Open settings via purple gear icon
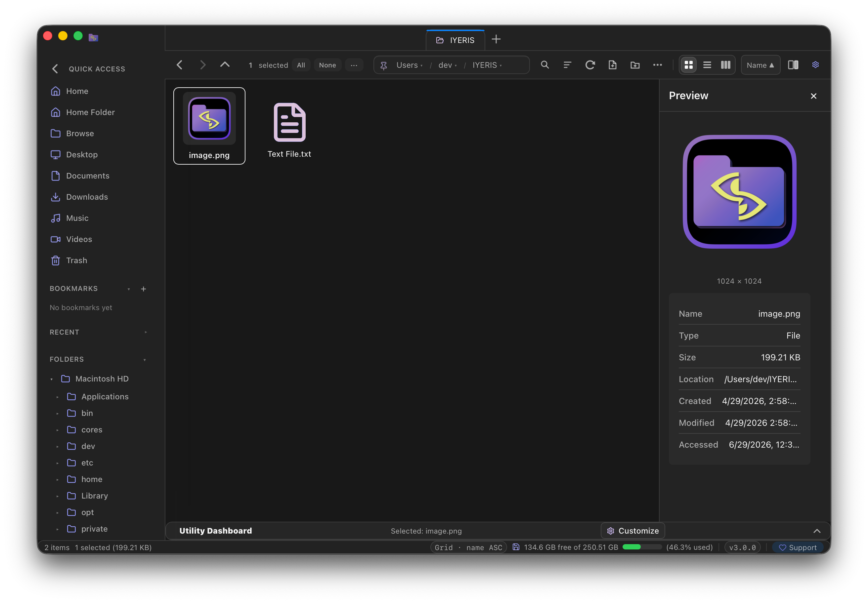 815,65
